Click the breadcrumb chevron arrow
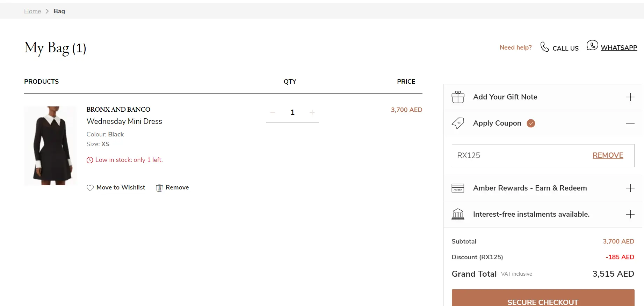This screenshot has height=306, width=644. pos(47,11)
